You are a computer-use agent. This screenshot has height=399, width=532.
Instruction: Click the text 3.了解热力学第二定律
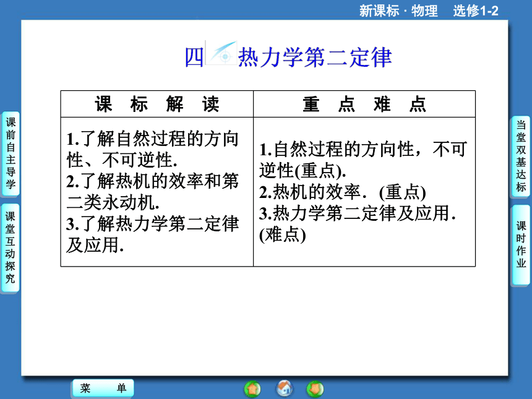[153, 224]
